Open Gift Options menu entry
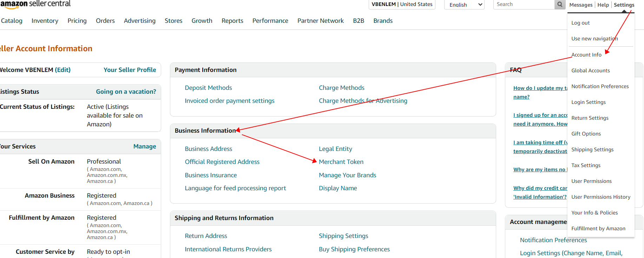The height and width of the screenshot is (258, 644). [586, 134]
